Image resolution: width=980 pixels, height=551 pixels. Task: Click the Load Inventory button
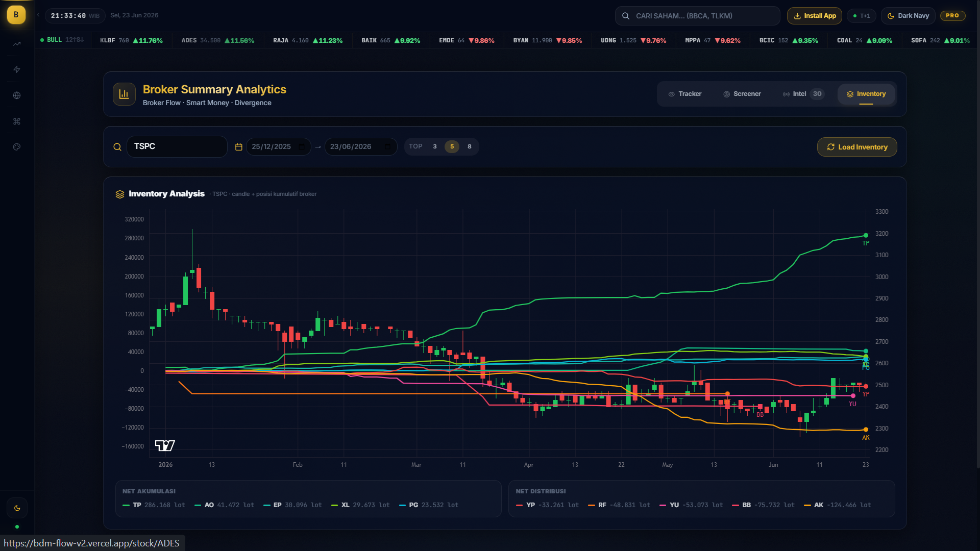(857, 147)
